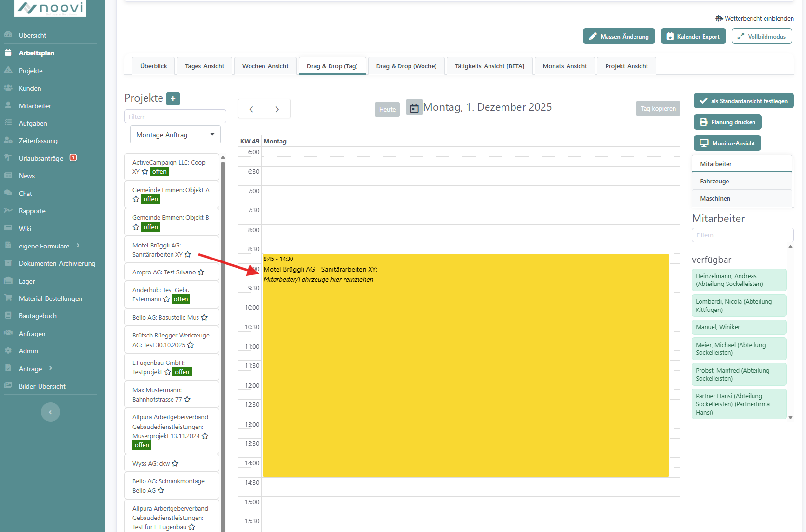Click the Admin gear icon

click(x=8, y=351)
